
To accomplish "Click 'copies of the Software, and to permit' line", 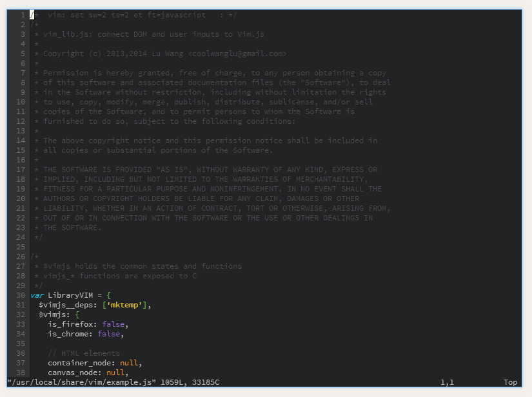I will [x=194, y=111].
